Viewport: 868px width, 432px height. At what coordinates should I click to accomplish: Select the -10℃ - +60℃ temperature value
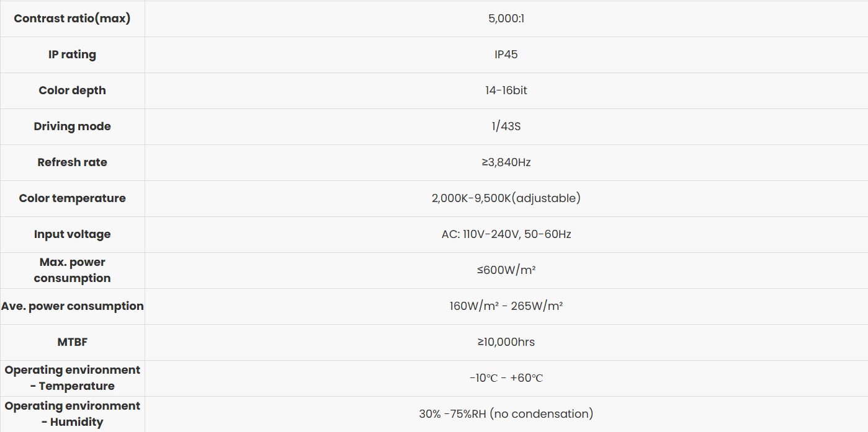pos(506,378)
